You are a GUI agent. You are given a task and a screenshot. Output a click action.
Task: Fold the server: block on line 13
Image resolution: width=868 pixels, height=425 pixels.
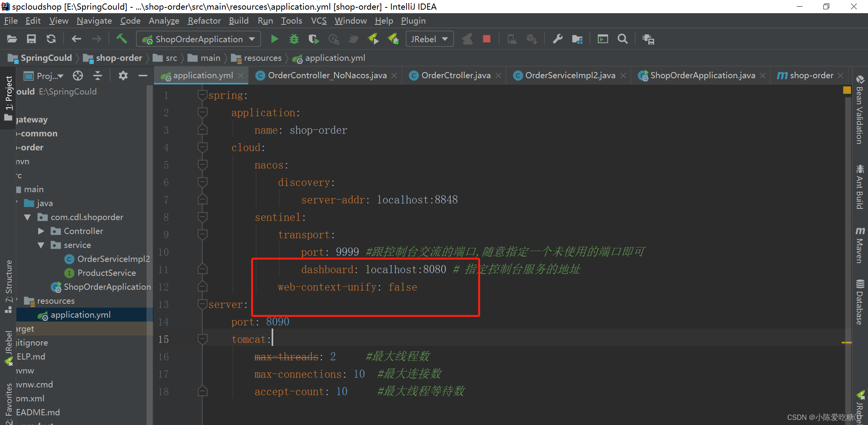[x=202, y=305]
